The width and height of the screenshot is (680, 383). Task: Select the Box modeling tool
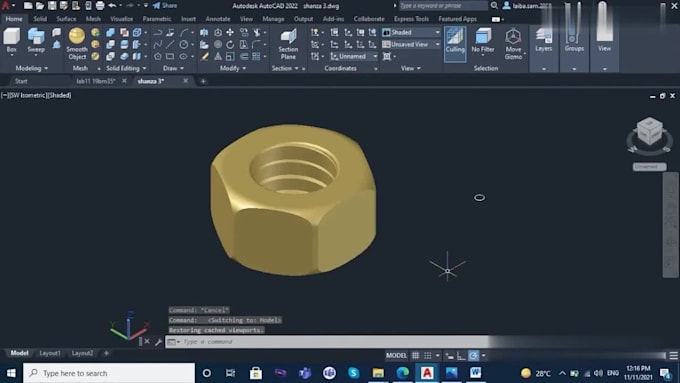tap(12, 40)
